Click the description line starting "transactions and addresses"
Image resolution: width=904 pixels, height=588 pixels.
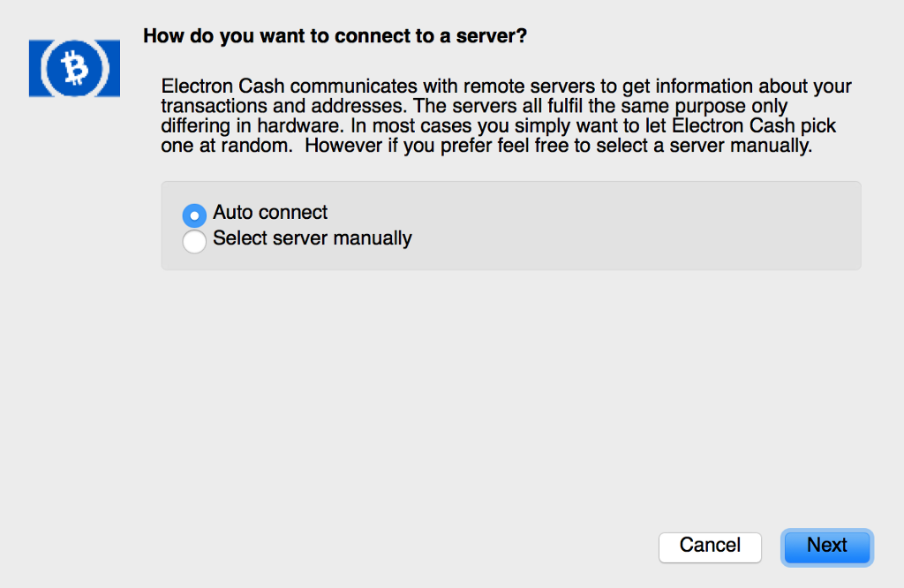[474, 107]
